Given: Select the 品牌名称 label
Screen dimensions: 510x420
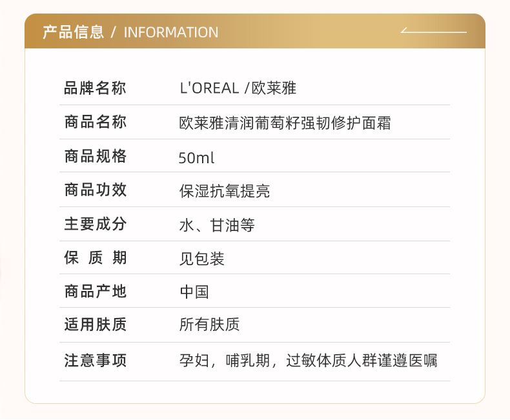Looking at the screenshot, I should pyautogui.click(x=95, y=88).
